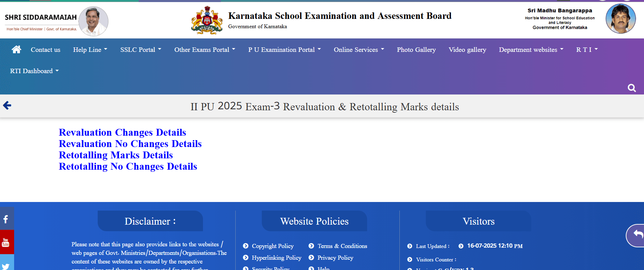
Task: Click Shri Siddaramaiah's portrait photo
Action: 93,21
